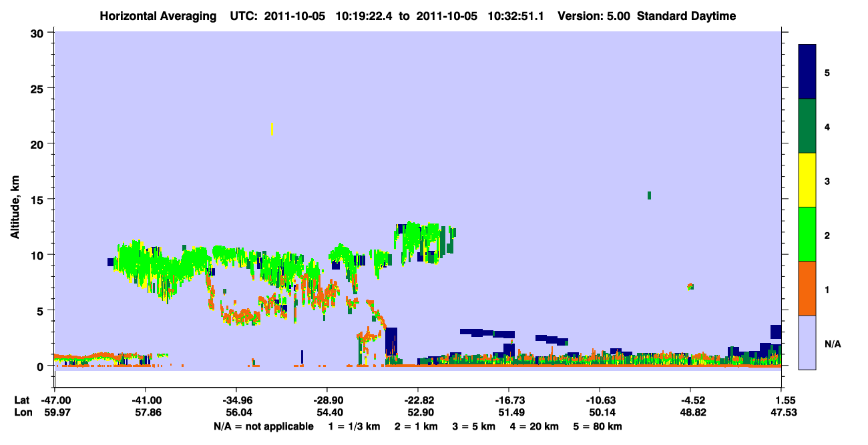Click the dark green level 4 colorbar segment
The image size is (868, 445).
(807, 126)
